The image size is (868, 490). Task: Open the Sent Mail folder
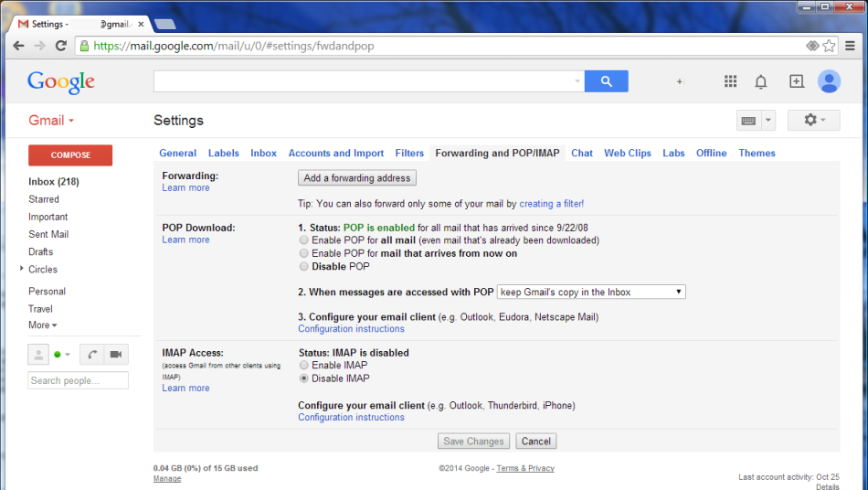pyautogui.click(x=48, y=234)
